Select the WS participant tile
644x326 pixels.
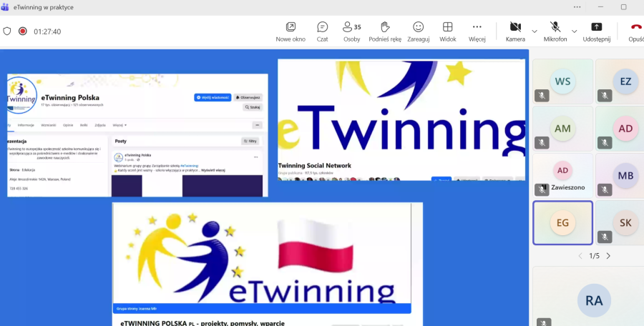point(562,81)
